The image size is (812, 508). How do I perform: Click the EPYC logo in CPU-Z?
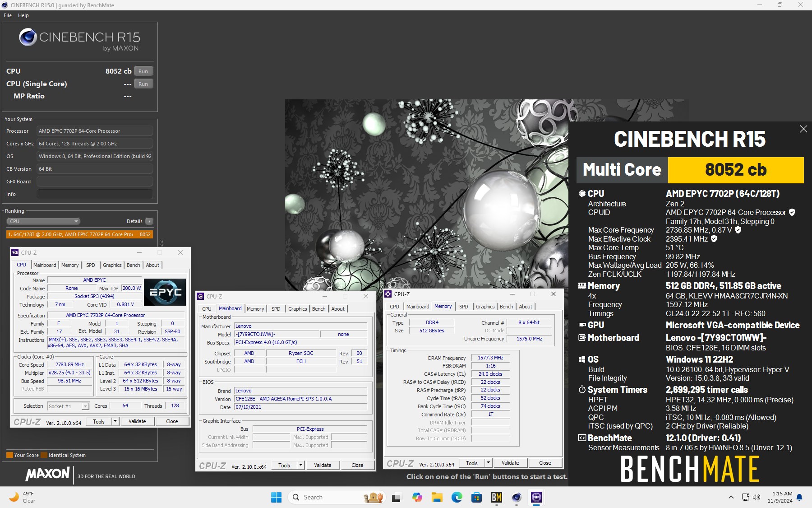[165, 292]
